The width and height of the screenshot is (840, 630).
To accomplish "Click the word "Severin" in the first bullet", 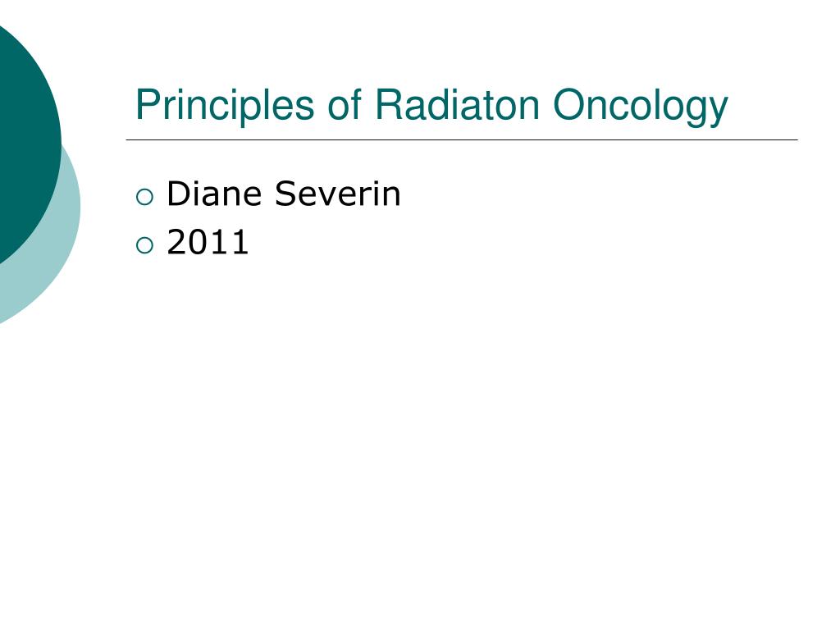I will pos(337,194).
